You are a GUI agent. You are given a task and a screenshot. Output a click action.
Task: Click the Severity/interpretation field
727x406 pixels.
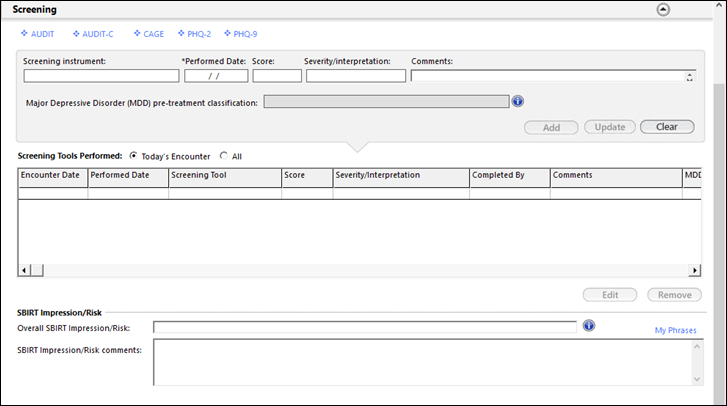pos(356,76)
